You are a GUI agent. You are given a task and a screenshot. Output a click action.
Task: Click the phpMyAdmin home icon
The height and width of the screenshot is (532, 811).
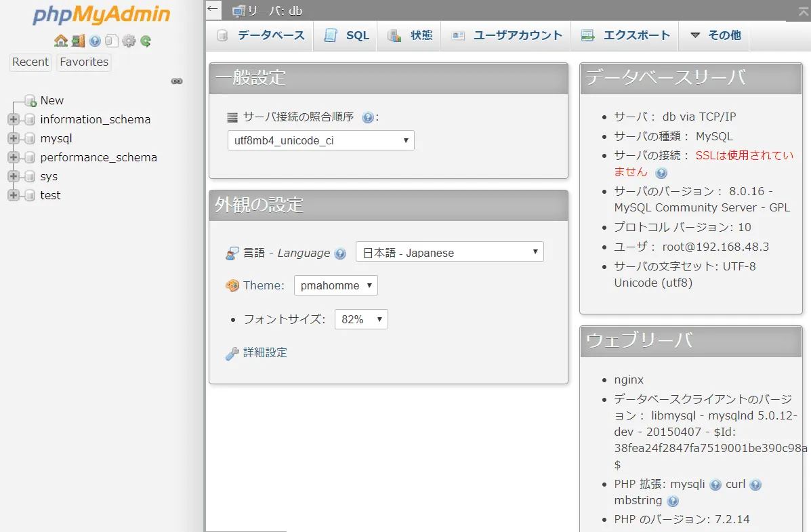point(60,41)
